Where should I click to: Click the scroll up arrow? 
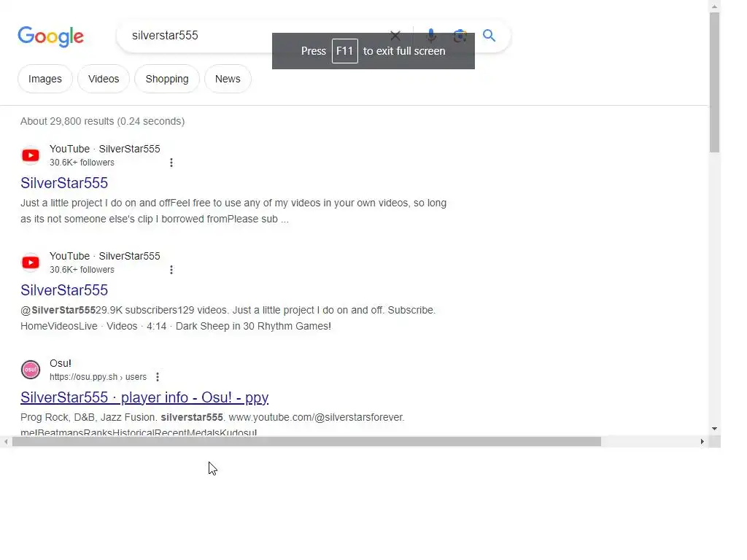coord(714,6)
